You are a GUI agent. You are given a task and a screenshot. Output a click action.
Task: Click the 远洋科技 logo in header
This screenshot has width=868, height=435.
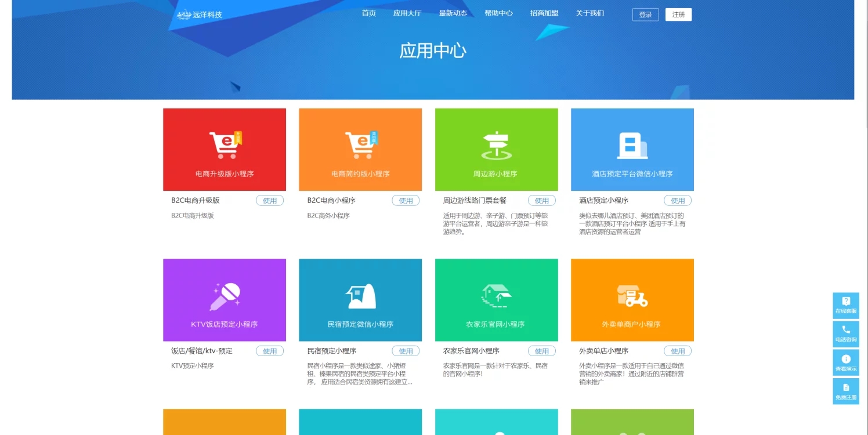(200, 14)
